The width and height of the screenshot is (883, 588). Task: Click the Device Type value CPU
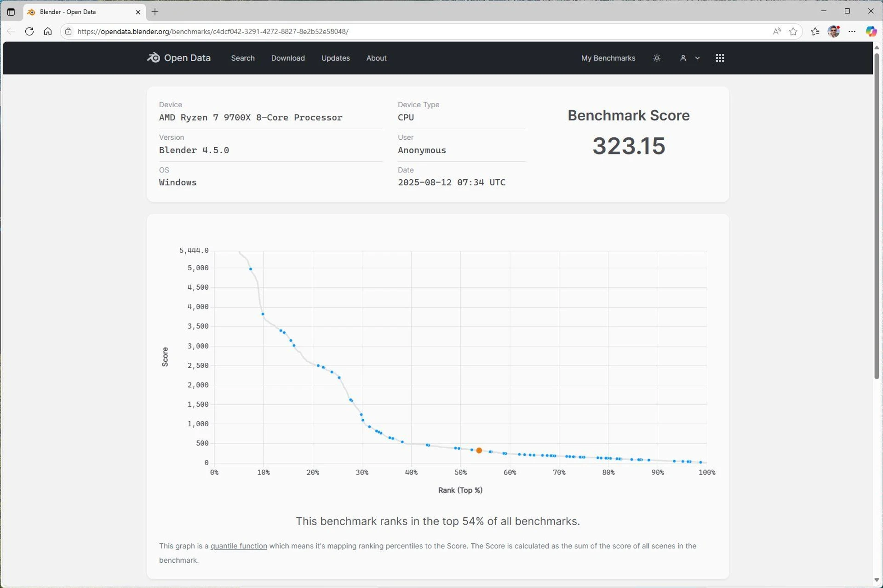(x=406, y=117)
